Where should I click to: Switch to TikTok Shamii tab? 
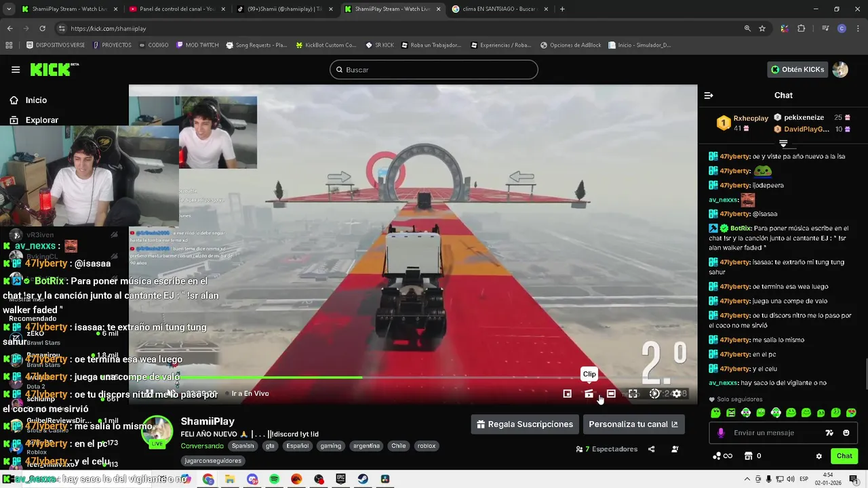283,9
